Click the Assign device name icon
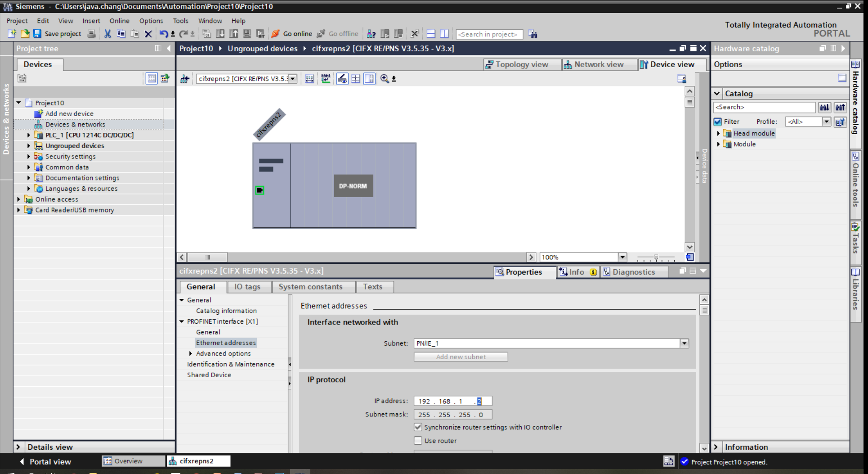 326,79
